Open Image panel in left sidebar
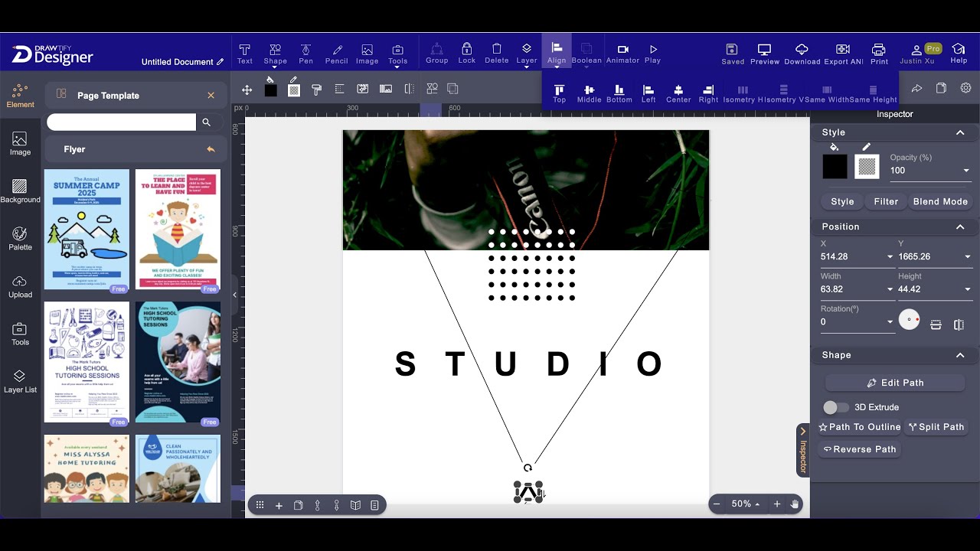 point(20,144)
